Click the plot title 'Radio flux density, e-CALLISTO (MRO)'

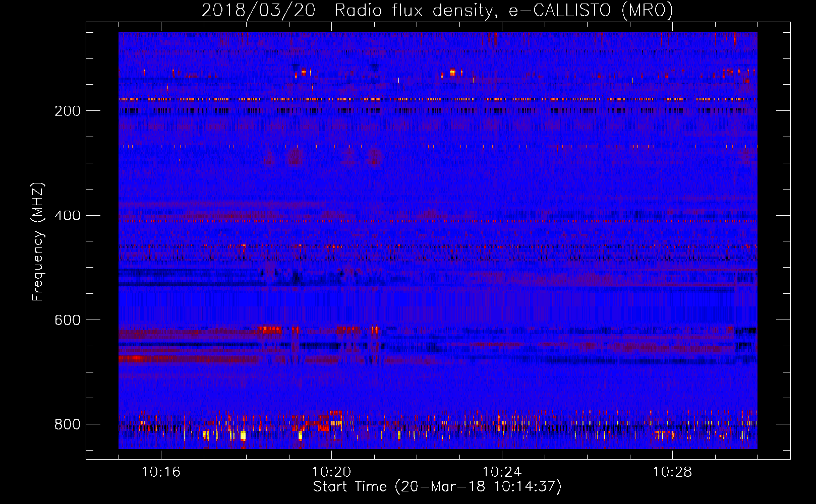(x=504, y=10)
